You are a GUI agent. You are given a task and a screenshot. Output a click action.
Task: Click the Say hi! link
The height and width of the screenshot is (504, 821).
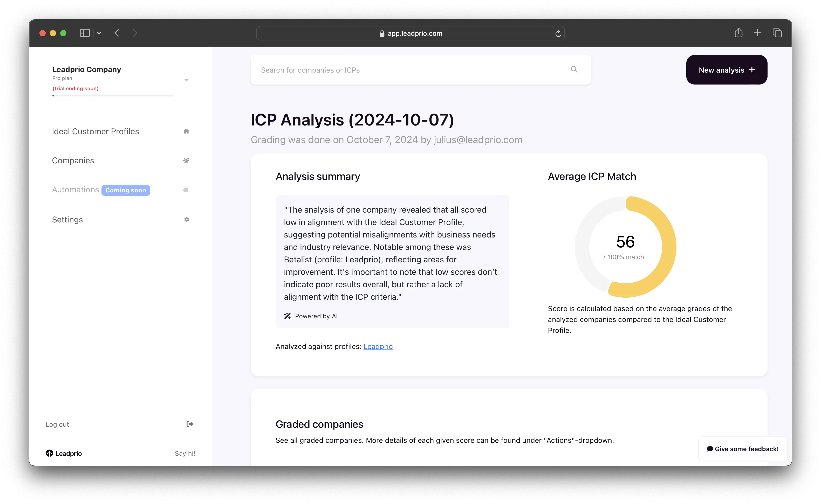pos(185,453)
